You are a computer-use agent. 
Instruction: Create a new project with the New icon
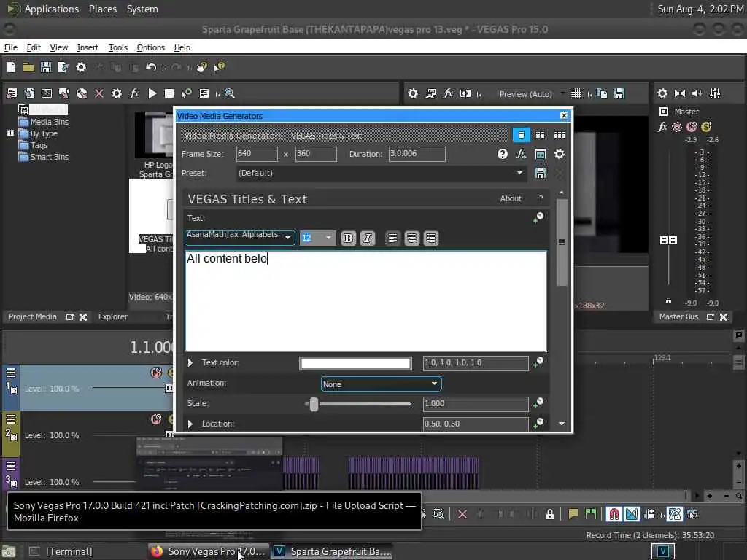pos(11,67)
